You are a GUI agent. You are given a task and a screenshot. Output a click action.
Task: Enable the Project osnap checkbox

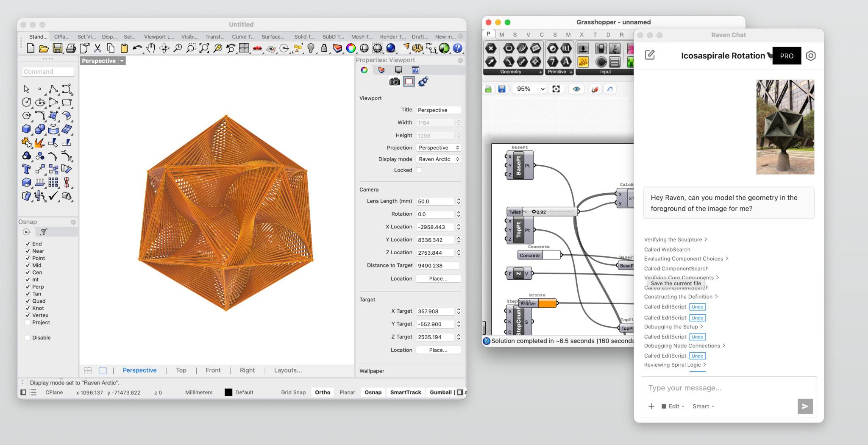(28, 323)
